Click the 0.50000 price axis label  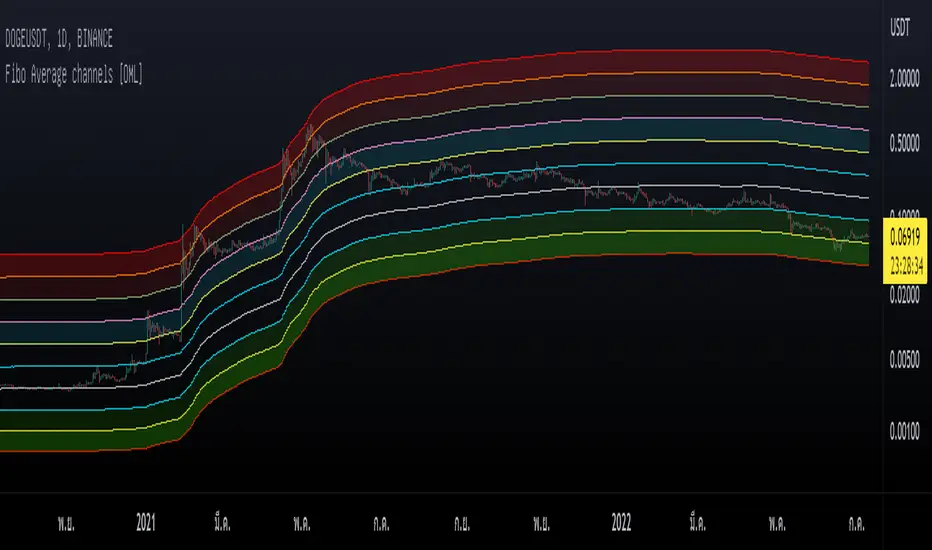coord(904,143)
